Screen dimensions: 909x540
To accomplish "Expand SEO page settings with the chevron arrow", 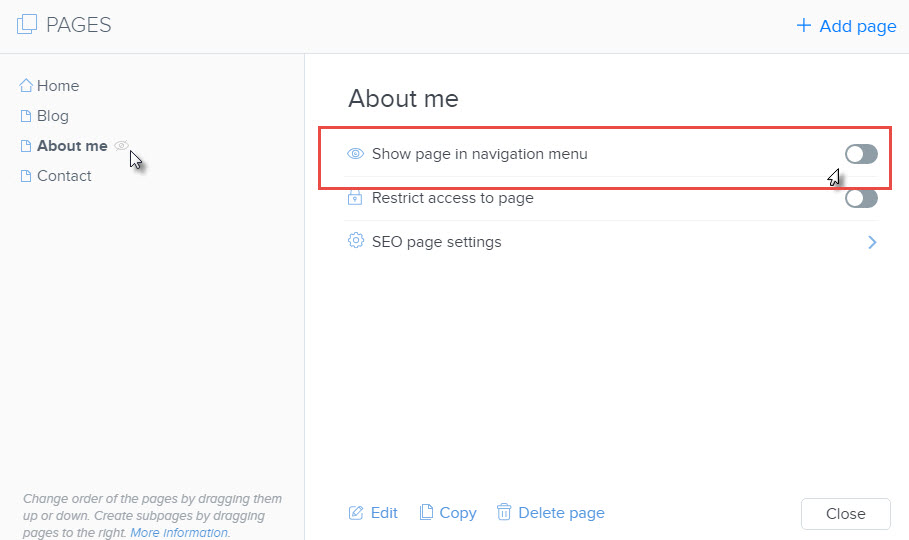I will click(872, 242).
